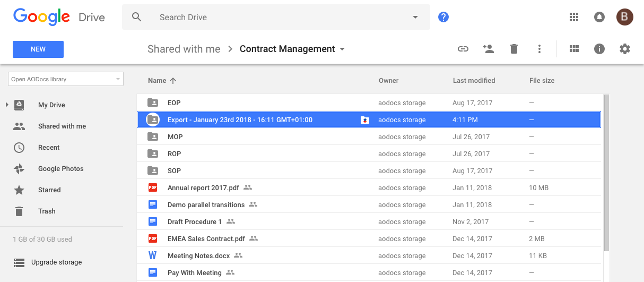This screenshot has height=282, width=644.
Task: Click the Search Drive input field
Action: pos(276,17)
